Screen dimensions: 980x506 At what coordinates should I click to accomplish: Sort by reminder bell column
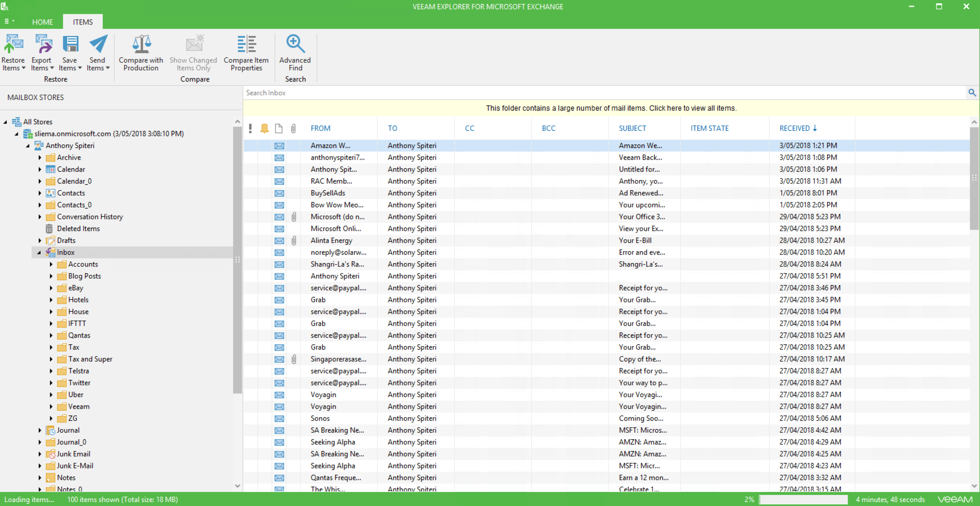coord(264,128)
